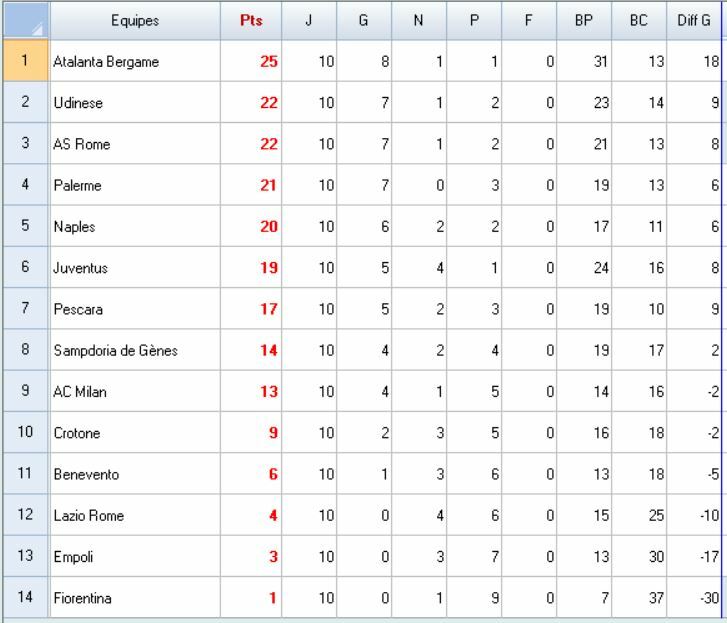Viewport: 727px width, 623px height.
Task: Select the Sampdoria de Gènes cell
Action: point(135,351)
